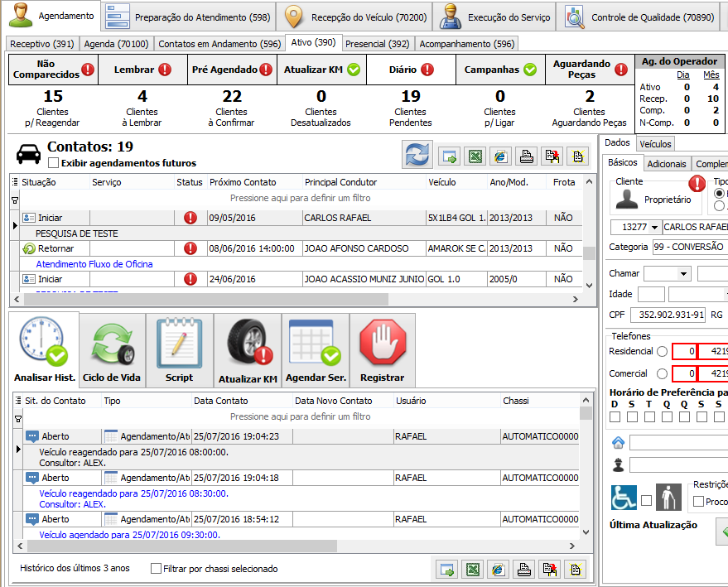Export contacts list to Excel
Screen dimensions: 728x587
(x=475, y=156)
